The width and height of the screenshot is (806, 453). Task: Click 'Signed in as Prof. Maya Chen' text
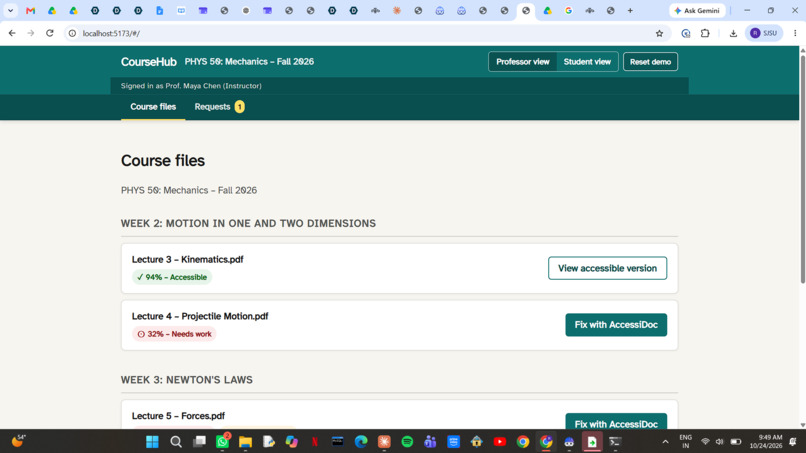coord(191,86)
